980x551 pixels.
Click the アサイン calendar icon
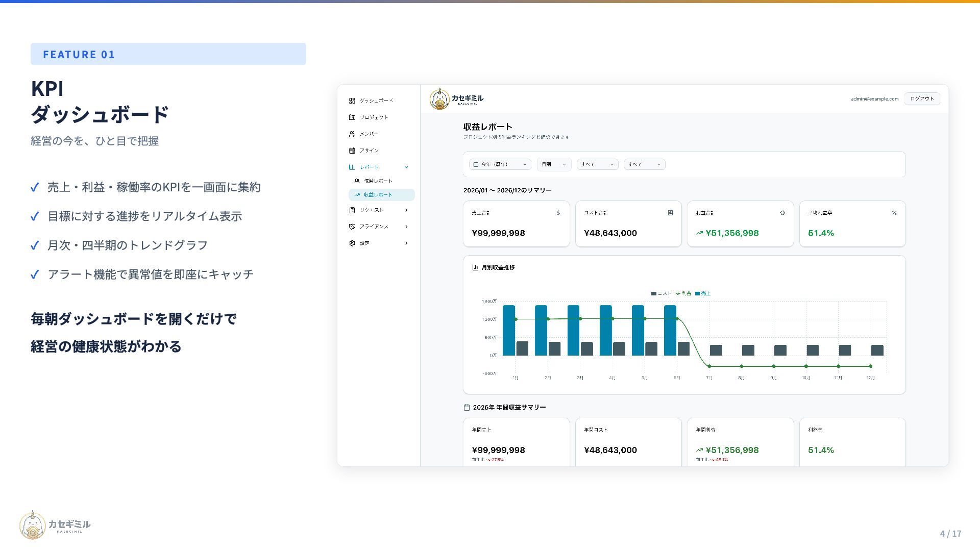[x=352, y=151]
